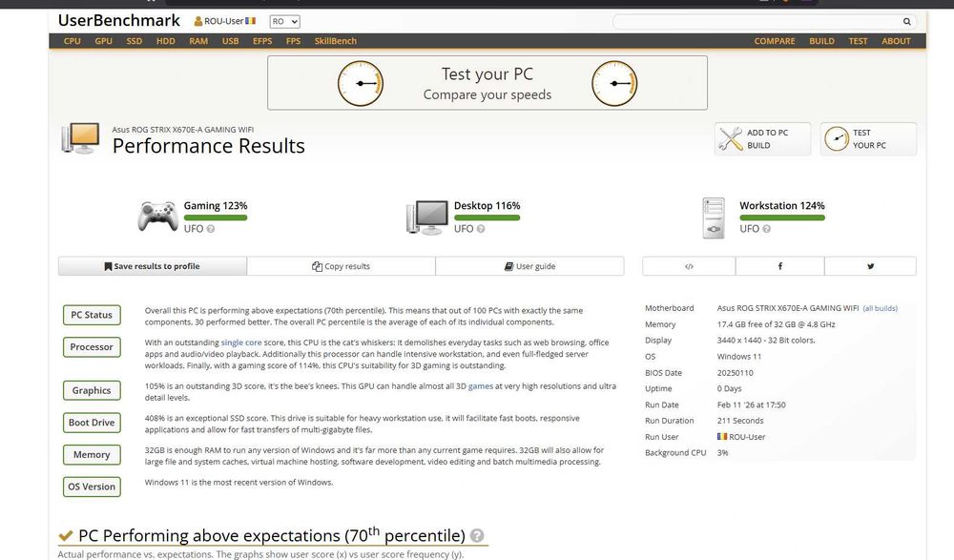Open the RO country dropdown
954x560 pixels.
click(284, 21)
